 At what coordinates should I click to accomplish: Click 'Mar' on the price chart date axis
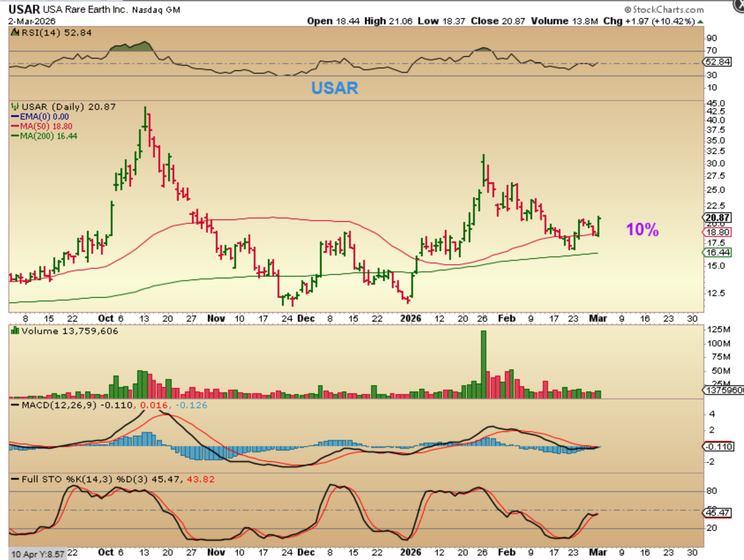[598, 319]
